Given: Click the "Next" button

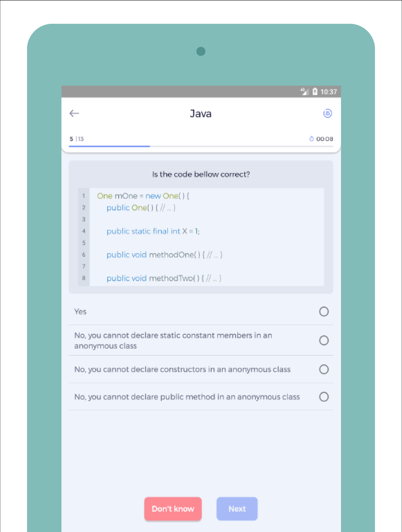Looking at the screenshot, I should click(237, 509).
